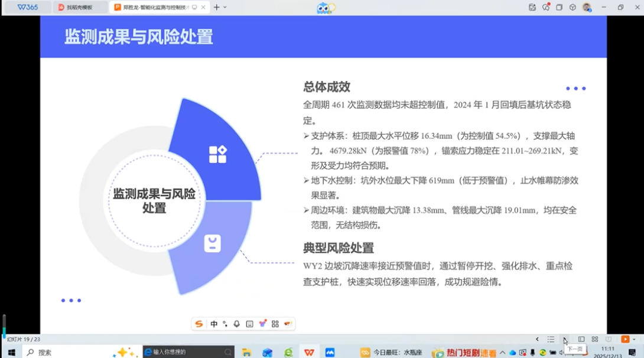Switch to slide sorter grid view
The height and width of the screenshot is (358, 644).
pyautogui.click(x=595, y=339)
